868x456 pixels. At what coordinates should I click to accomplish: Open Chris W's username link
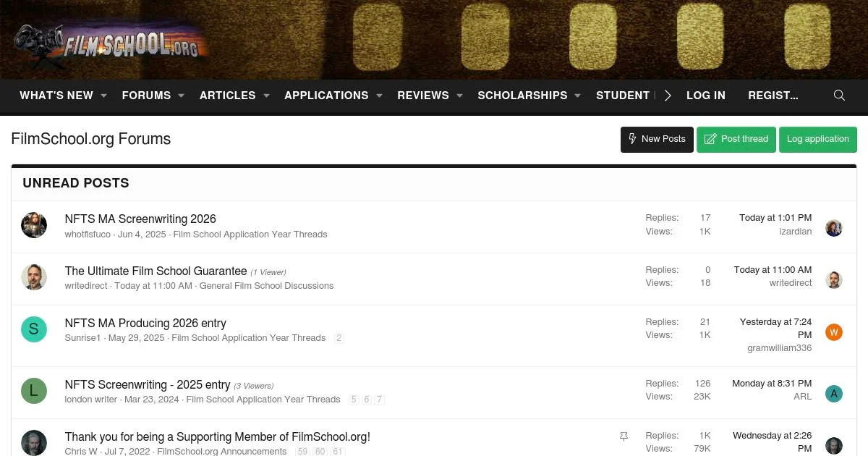(81, 452)
